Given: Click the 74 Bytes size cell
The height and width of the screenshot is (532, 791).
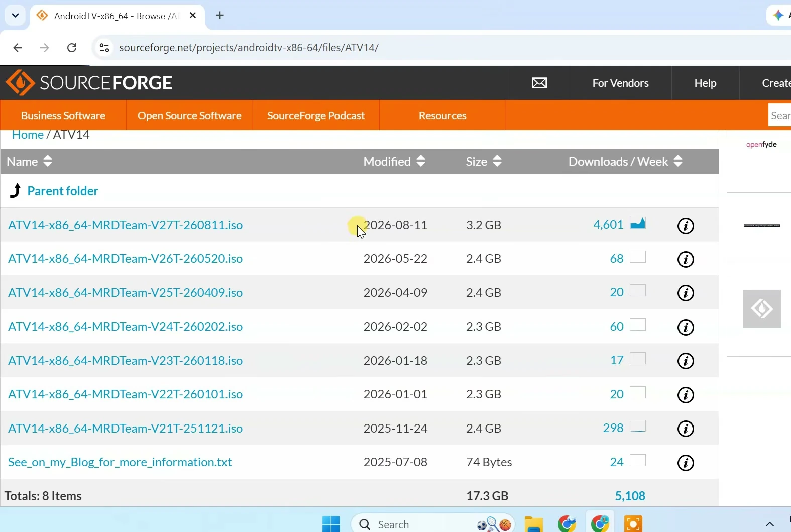Looking at the screenshot, I should pyautogui.click(x=489, y=462).
